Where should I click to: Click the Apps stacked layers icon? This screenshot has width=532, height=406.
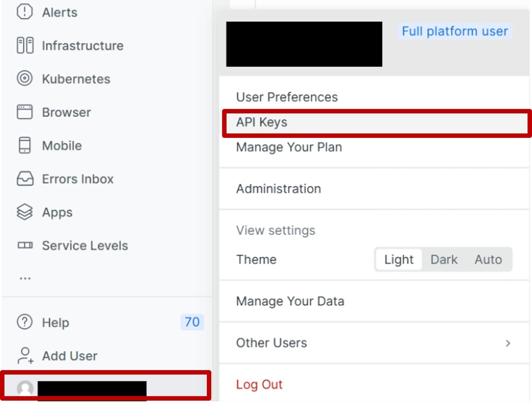(25, 212)
